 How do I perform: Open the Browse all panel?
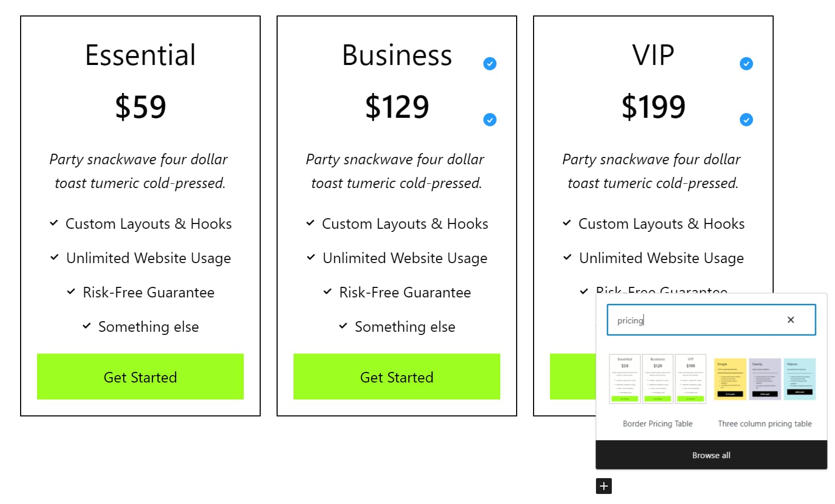[x=711, y=455]
